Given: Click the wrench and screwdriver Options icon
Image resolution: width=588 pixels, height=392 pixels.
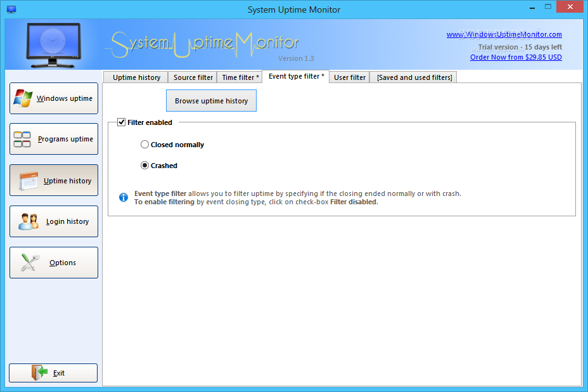Looking at the screenshot, I should [x=30, y=263].
